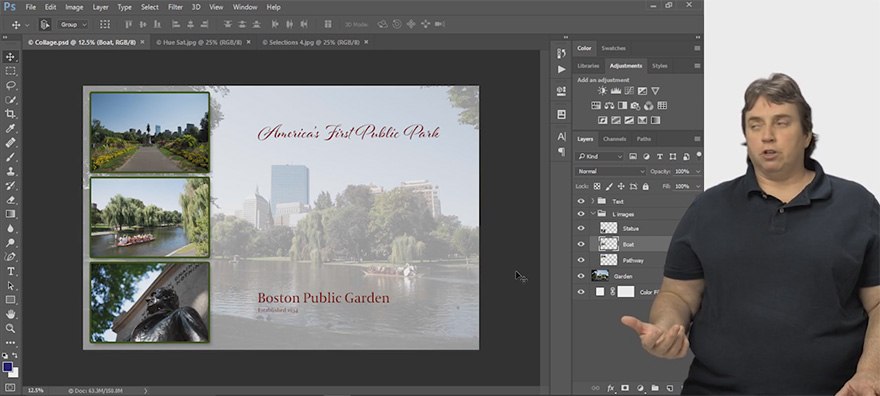The height and width of the screenshot is (396, 880).
Task: Toggle Auto-Select in the options bar
Action: 45,25
